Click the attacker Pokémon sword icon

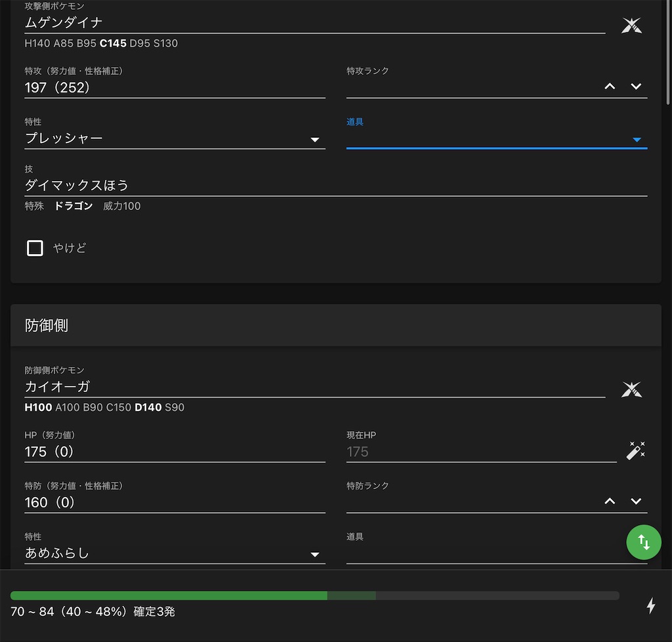632,26
